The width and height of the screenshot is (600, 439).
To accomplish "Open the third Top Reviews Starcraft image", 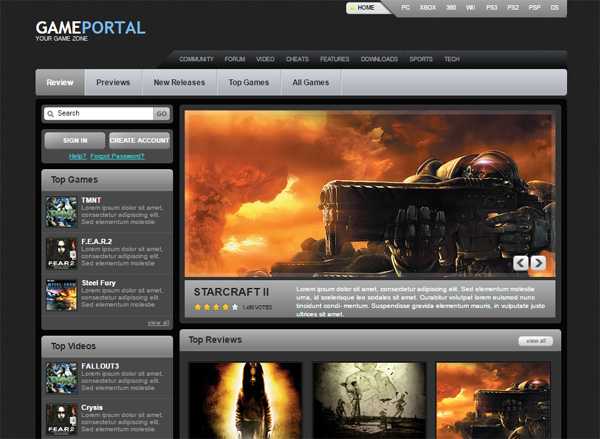I will coord(494,400).
